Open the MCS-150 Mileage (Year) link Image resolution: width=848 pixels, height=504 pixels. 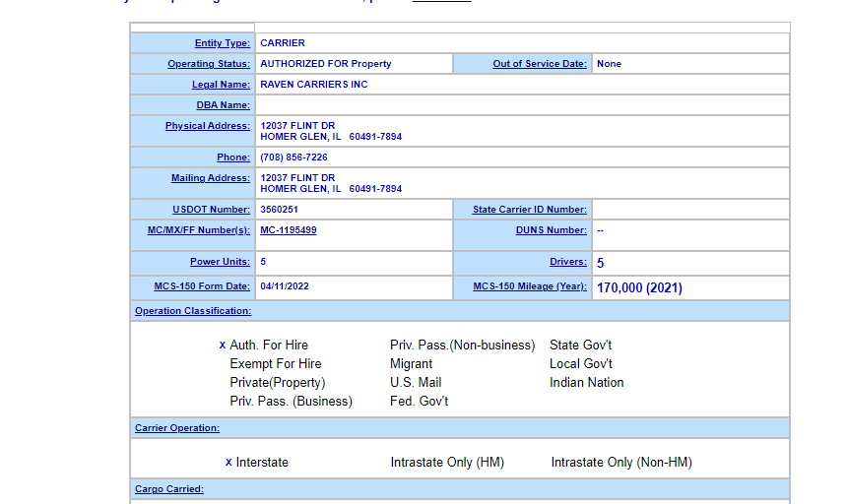[x=530, y=286]
